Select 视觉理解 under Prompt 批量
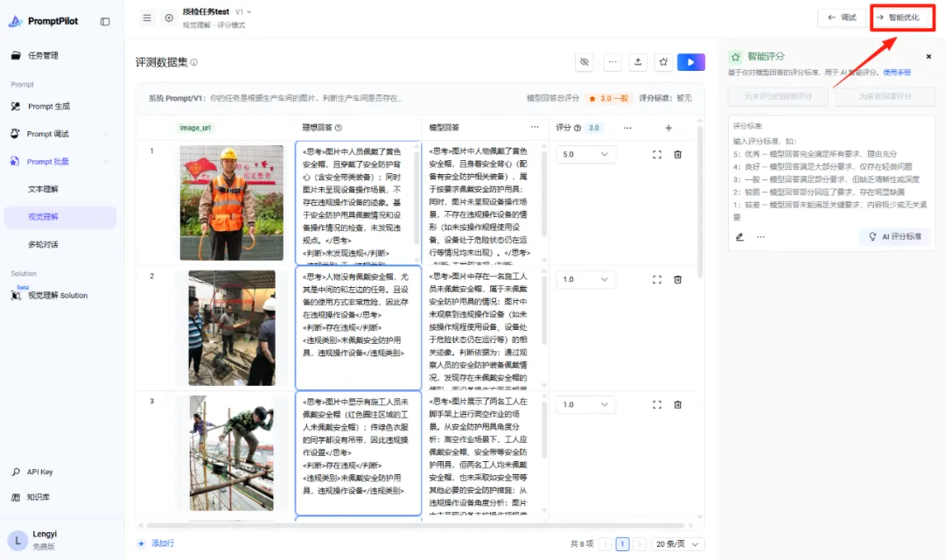This screenshot has height=560, width=945. 59,217
